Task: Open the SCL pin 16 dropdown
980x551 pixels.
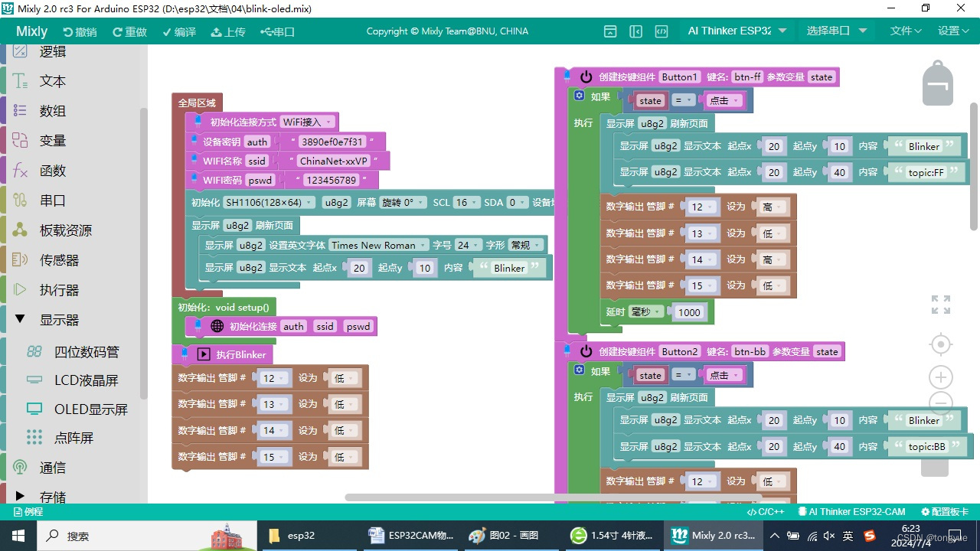Action: (x=466, y=203)
